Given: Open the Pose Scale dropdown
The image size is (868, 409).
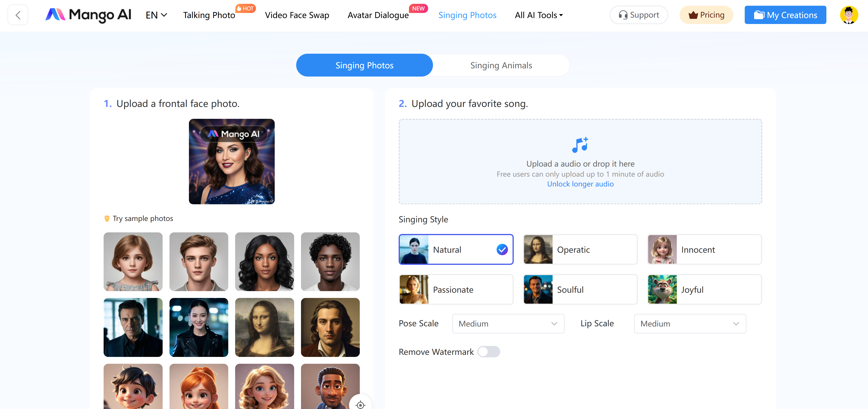Looking at the screenshot, I should [x=508, y=324].
